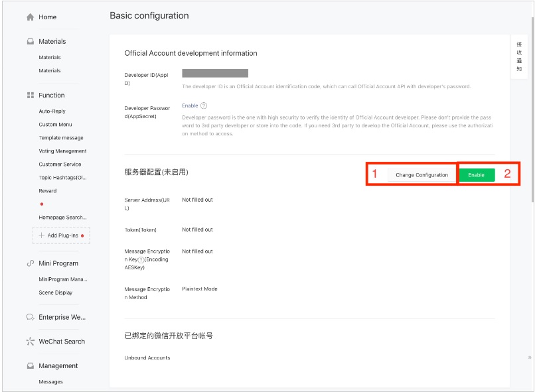Click the Home house icon in sidebar
535x392 pixels.
30,17
